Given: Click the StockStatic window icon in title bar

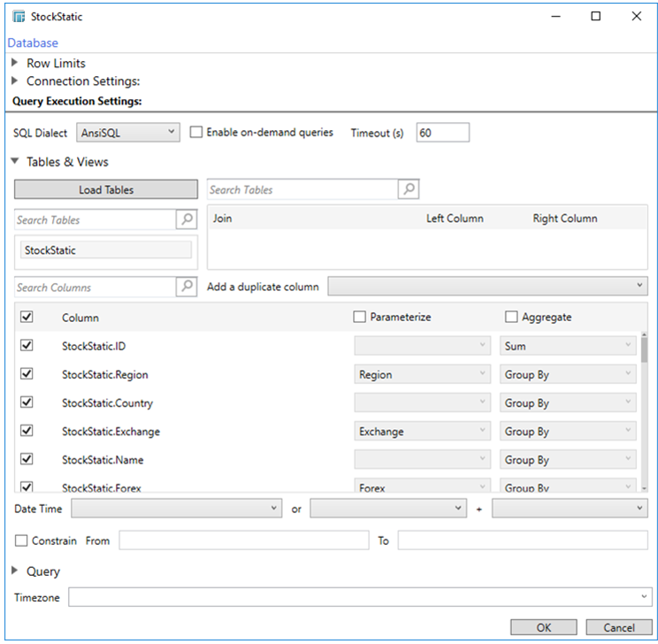Looking at the screenshot, I should click(x=17, y=16).
